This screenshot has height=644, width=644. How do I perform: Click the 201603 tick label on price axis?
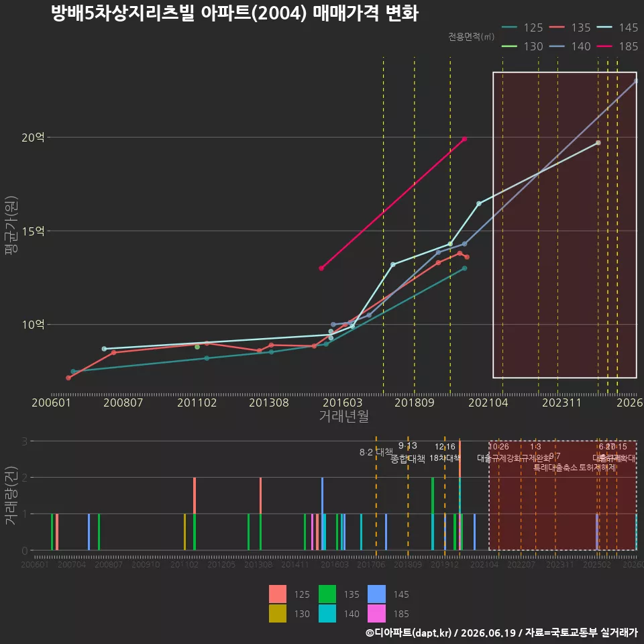click(x=343, y=402)
